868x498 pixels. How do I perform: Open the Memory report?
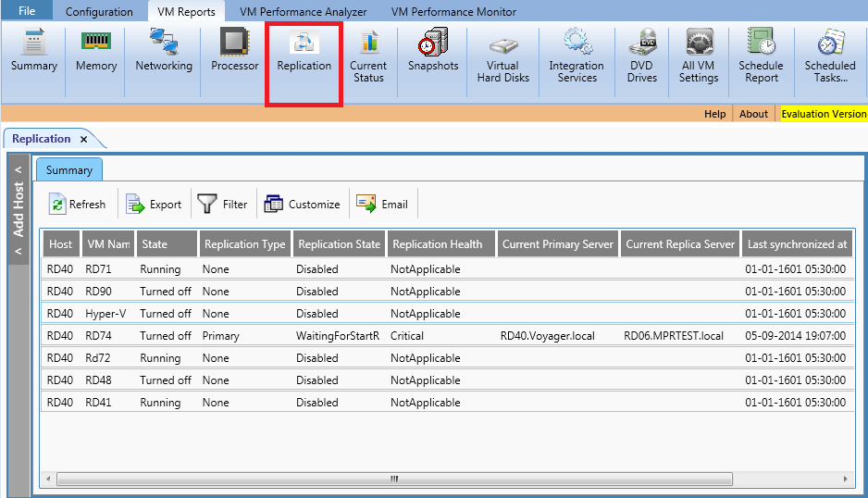(96, 51)
